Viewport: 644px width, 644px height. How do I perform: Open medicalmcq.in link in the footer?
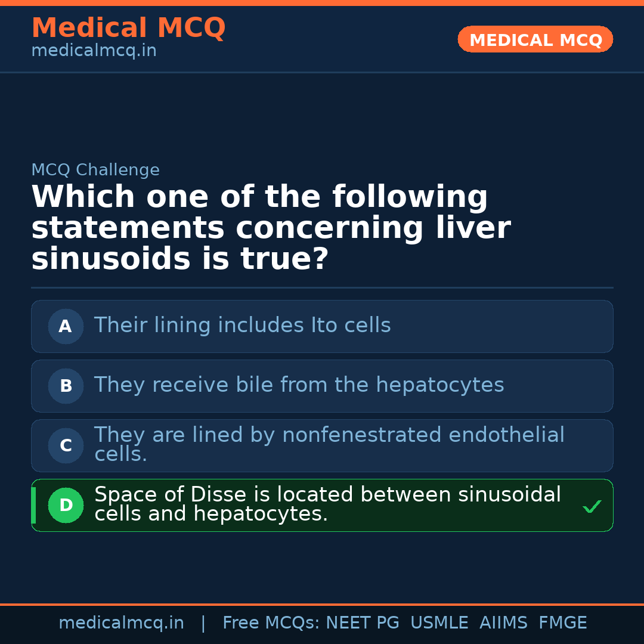click(121, 623)
